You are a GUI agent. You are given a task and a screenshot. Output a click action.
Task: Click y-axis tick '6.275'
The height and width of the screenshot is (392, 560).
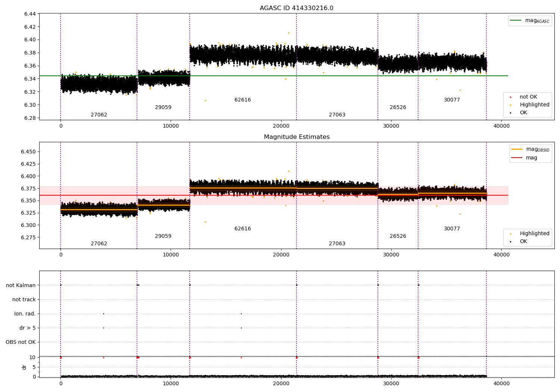28,238
